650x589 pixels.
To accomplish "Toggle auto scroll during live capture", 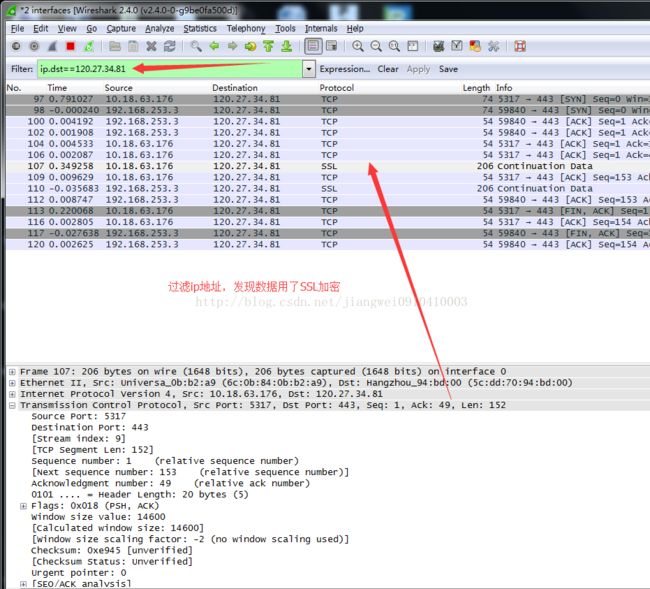I will [x=332, y=46].
